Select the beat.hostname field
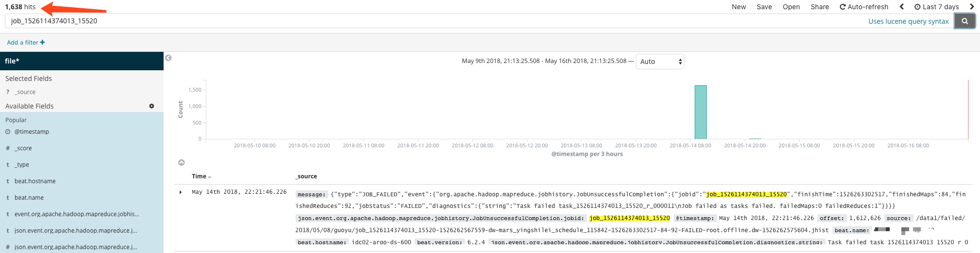980x253 pixels. [35, 181]
